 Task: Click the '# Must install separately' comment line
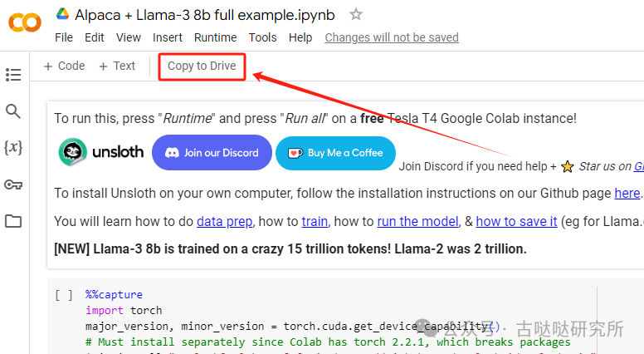click(328, 342)
